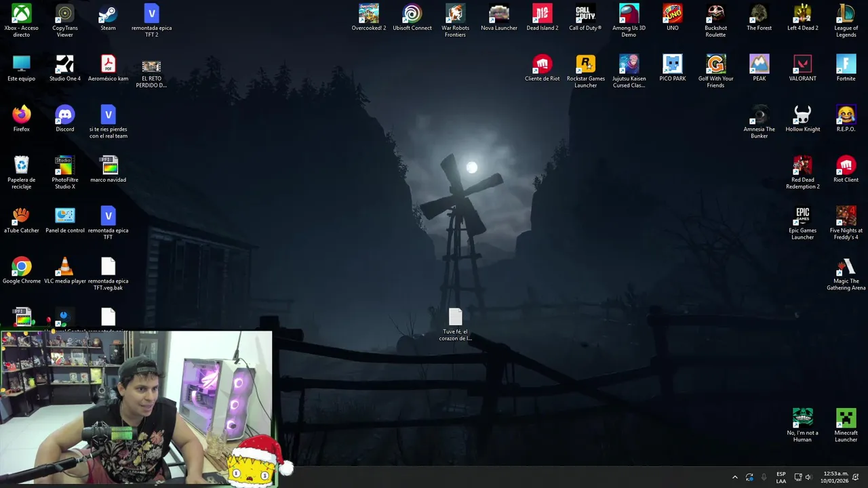Screen dimensions: 868x488
Task: Open the Steam desktop icon
Action: 108,14
